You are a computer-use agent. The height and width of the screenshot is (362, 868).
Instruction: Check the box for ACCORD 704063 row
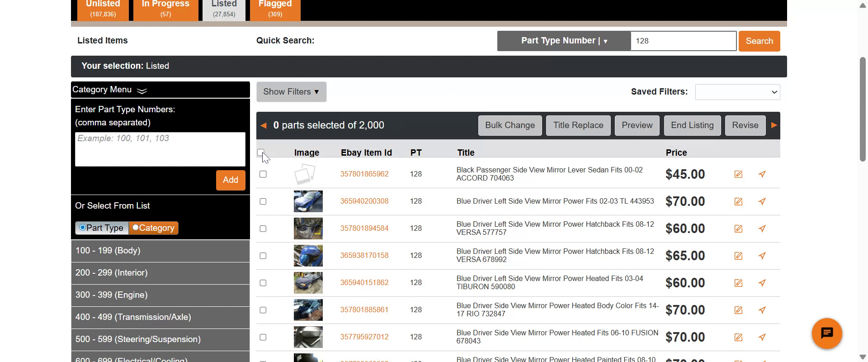coord(263,174)
